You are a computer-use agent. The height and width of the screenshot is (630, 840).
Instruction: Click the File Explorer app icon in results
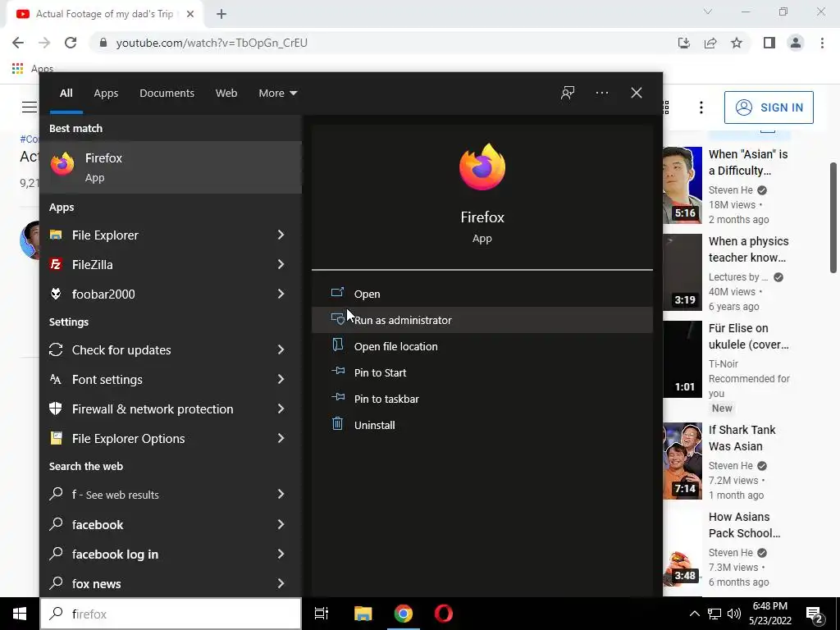[56, 235]
